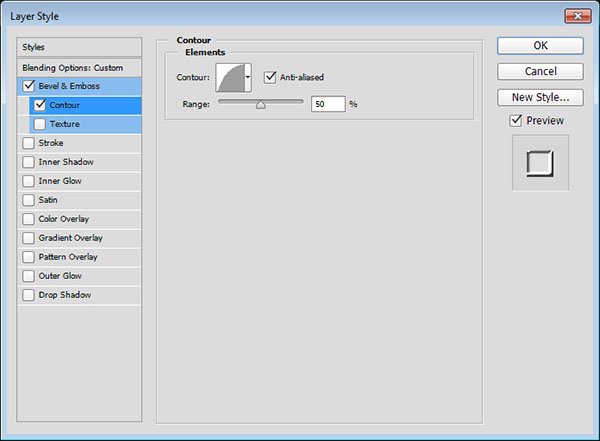Screen dimensions: 600x441
Task: Enable the Gradient Overlay checkbox
Action: click(x=28, y=238)
